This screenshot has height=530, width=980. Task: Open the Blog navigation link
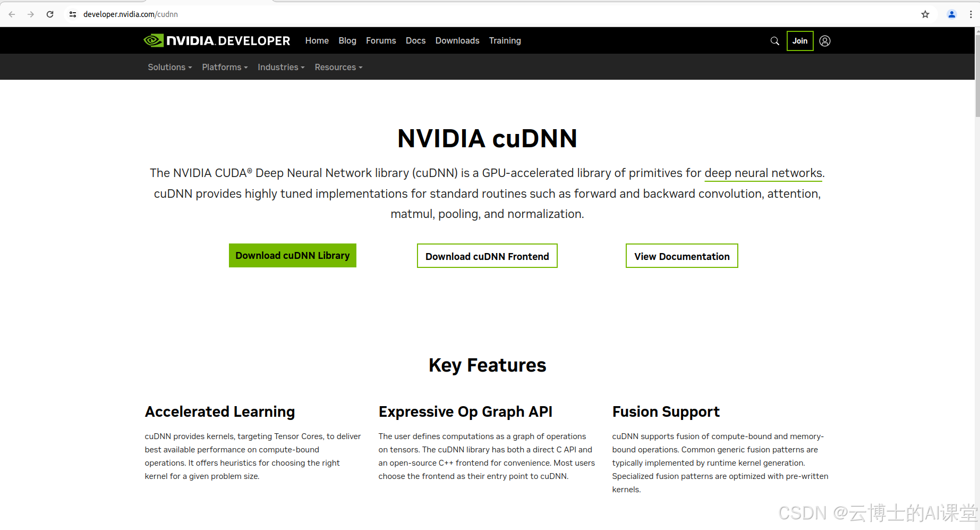[347, 40]
